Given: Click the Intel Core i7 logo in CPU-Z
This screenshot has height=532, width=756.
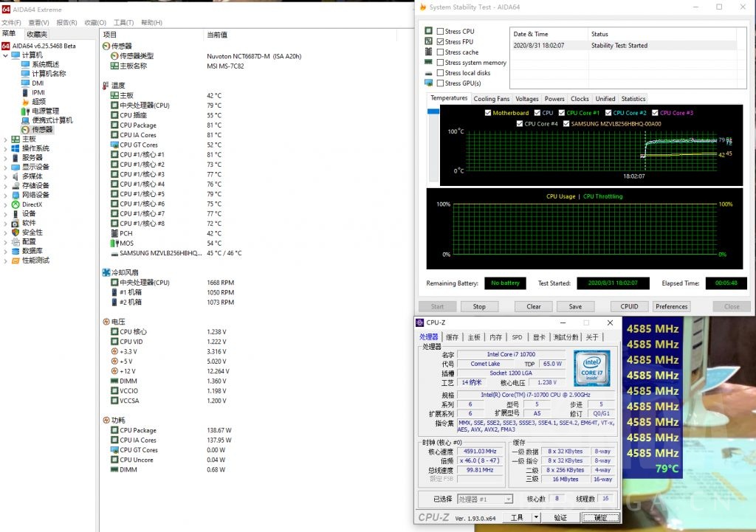Looking at the screenshot, I should click(592, 367).
